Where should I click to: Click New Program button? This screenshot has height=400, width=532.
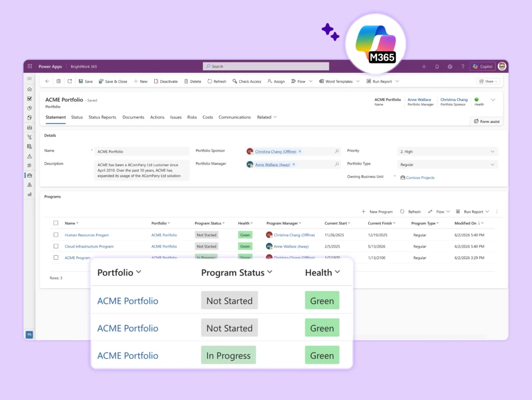(377, 212)
